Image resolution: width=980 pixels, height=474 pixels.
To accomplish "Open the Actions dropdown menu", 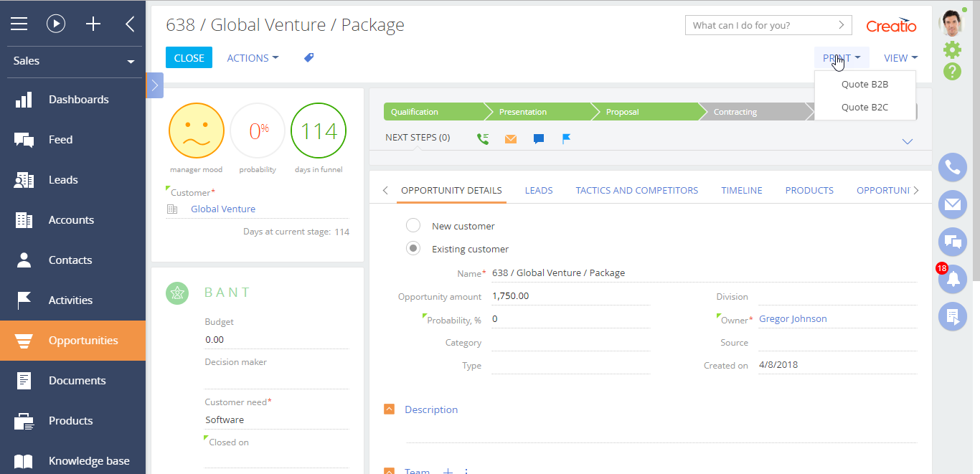I will (x=253, y=58).
